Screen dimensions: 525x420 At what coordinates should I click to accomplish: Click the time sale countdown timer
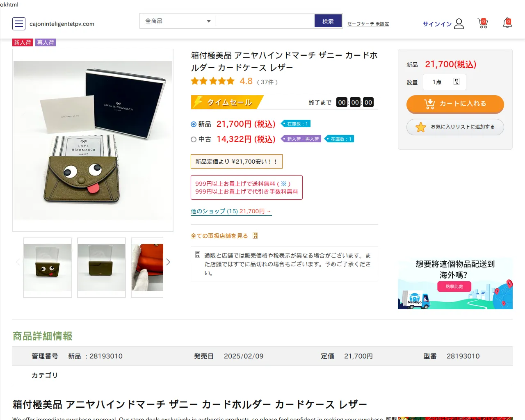click(x=355, y=102)
